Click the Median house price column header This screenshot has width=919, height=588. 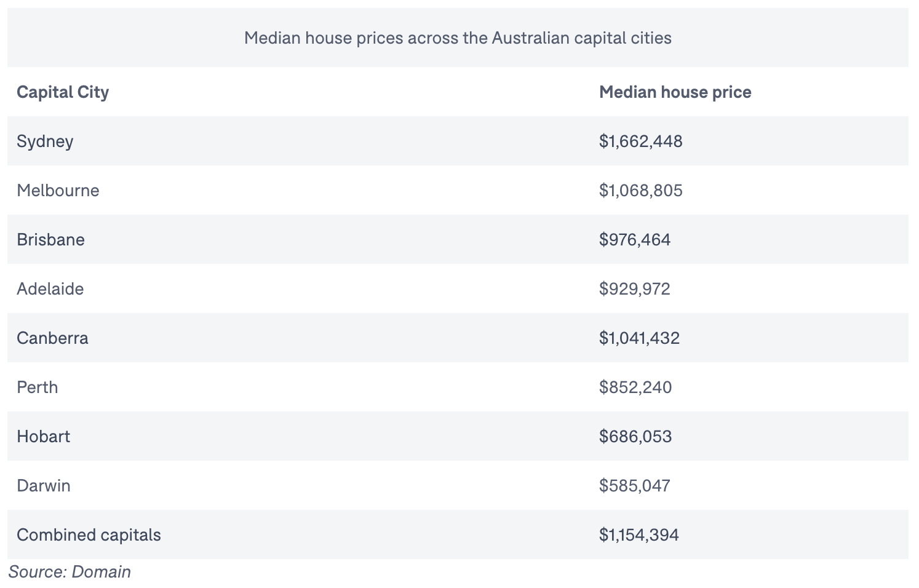pyautogui.click(x=675, y=92)
